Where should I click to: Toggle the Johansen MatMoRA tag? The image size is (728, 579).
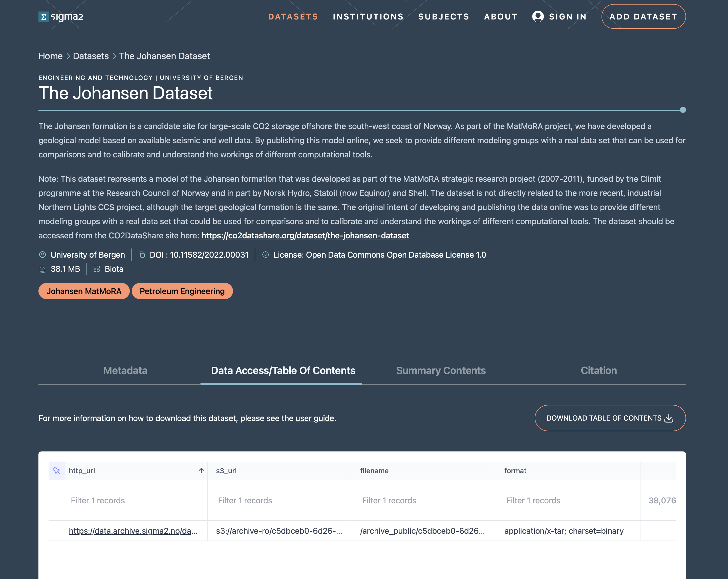(x=84, y=291)
